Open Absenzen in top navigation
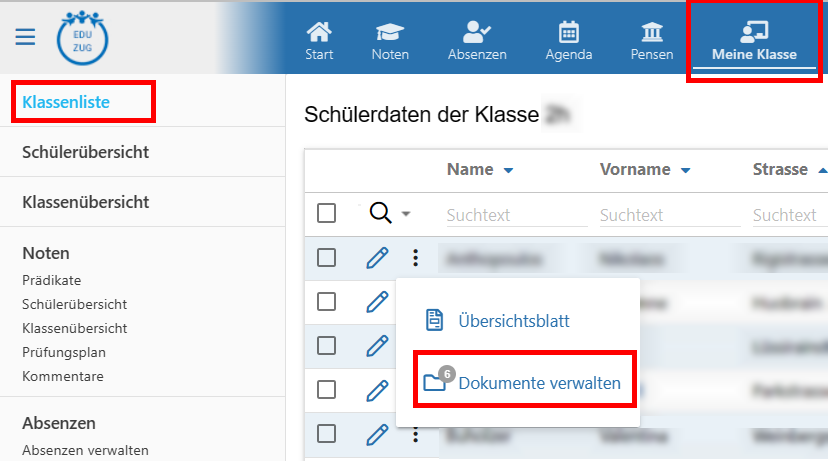Image resolution: width=828 pixels, height=461 pixels. coord(476,40)
